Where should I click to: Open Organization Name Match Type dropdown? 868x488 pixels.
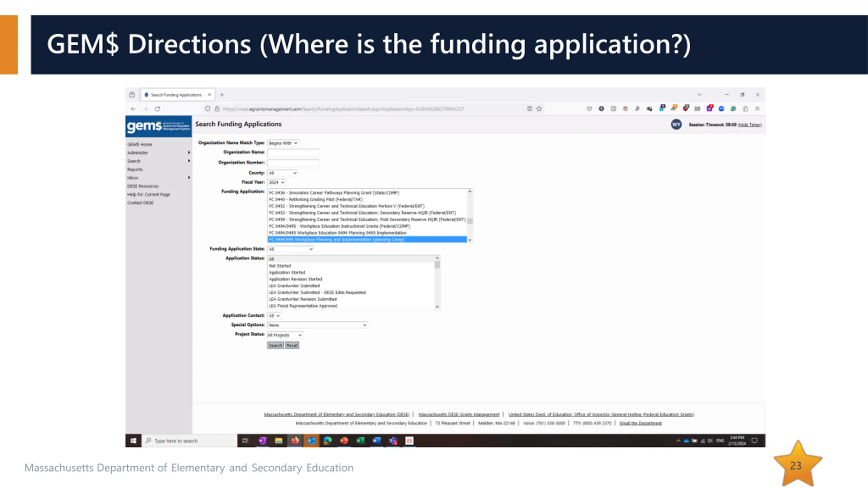283,143
